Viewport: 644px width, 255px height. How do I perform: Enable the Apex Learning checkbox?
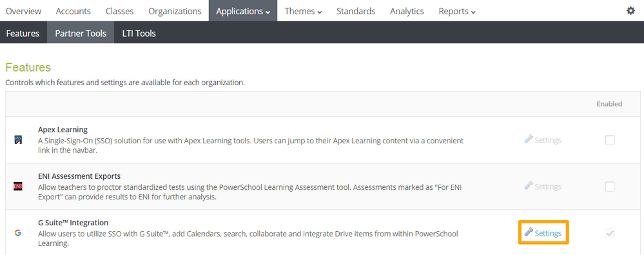[610, 140]
